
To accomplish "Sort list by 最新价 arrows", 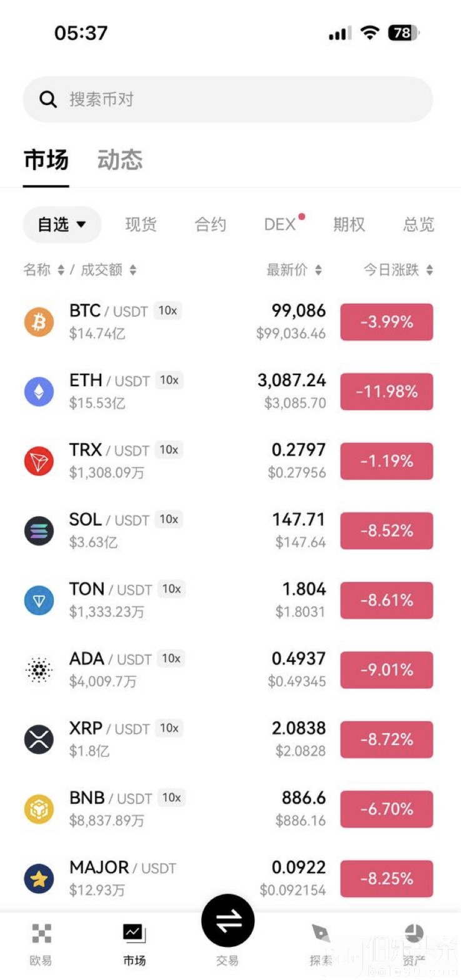I will tap(318, 270).
